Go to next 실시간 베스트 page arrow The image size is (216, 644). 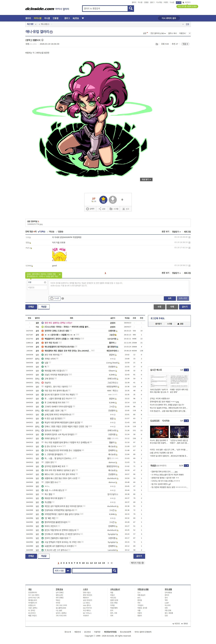187,370
